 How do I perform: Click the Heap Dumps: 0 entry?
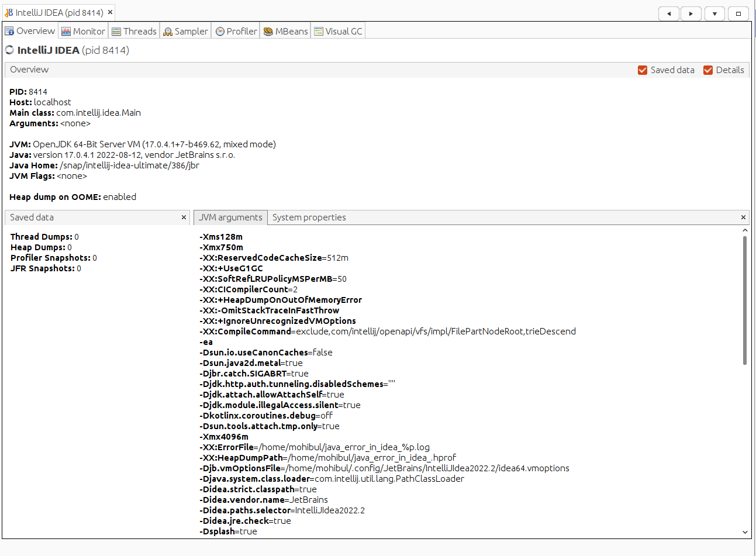(x=41, y=247)
